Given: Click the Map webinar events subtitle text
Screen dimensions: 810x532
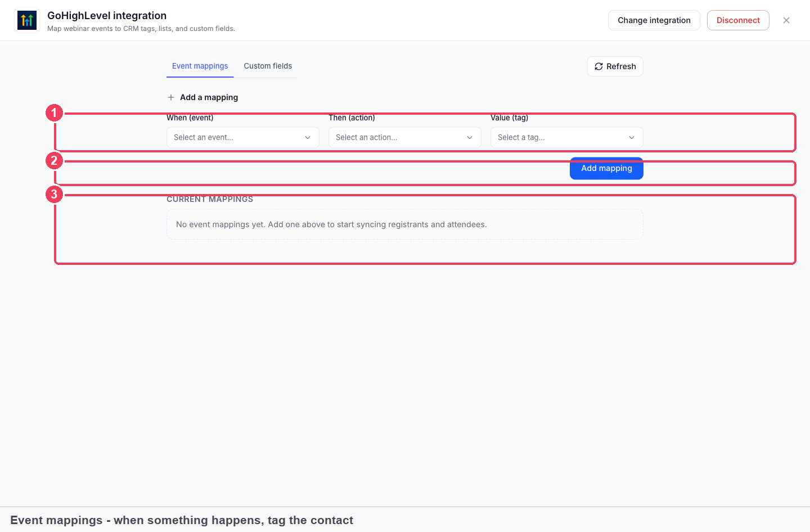Looking at the screenshot, I should coord(141,29).
